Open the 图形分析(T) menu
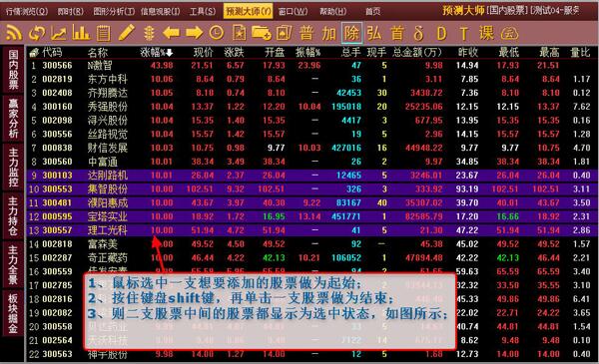 [x=114, y=11]
